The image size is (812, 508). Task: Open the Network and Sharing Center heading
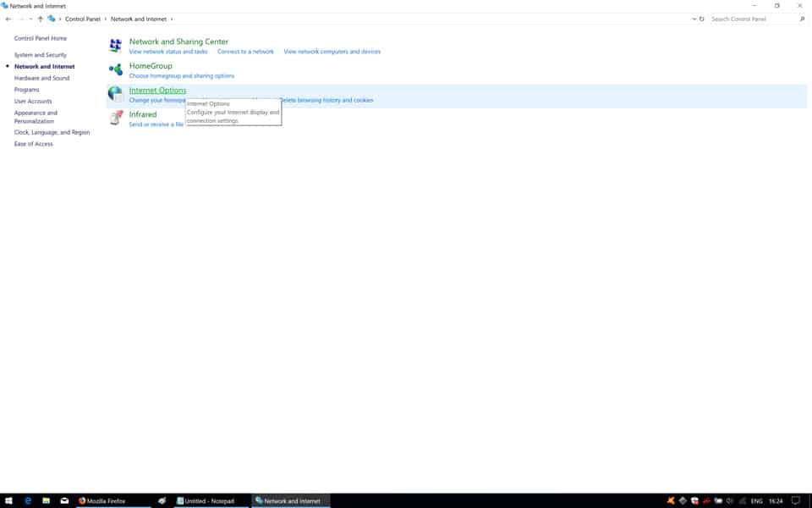tap(178, 41)
